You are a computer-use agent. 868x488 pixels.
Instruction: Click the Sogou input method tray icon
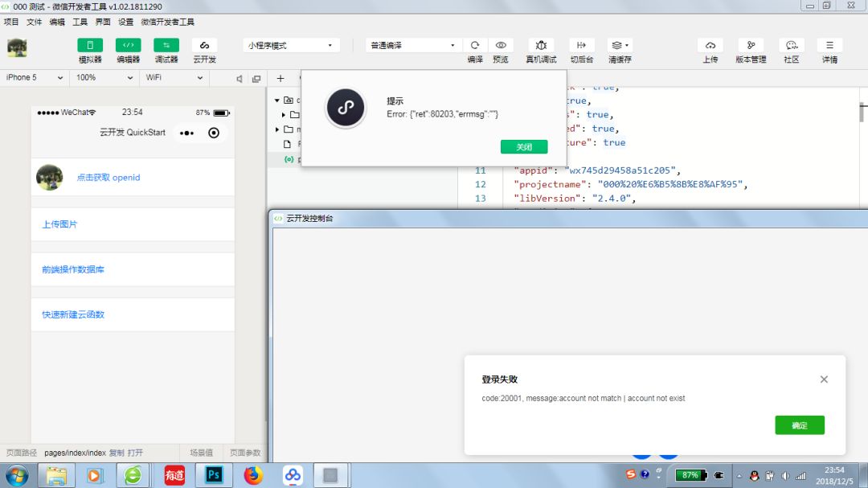pyautogui.click(x=631, y=474)
